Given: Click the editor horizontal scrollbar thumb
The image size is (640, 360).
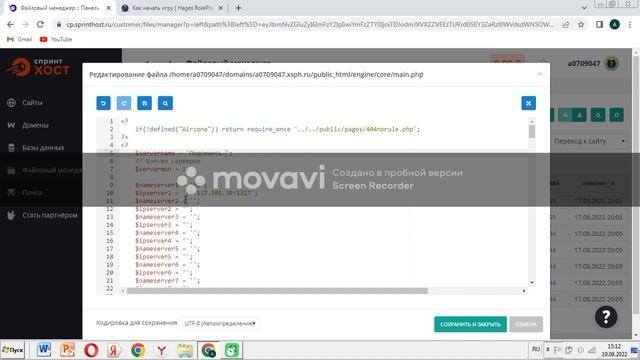Looking at the screenshot, I should pos(277,291).
